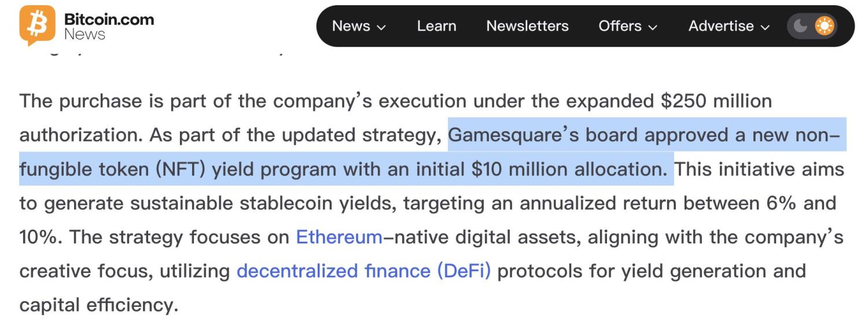The width and height of the screenshot is (868, 333).
Task: Click the orange Bitcoin logo icon
Action: (37, 25)
